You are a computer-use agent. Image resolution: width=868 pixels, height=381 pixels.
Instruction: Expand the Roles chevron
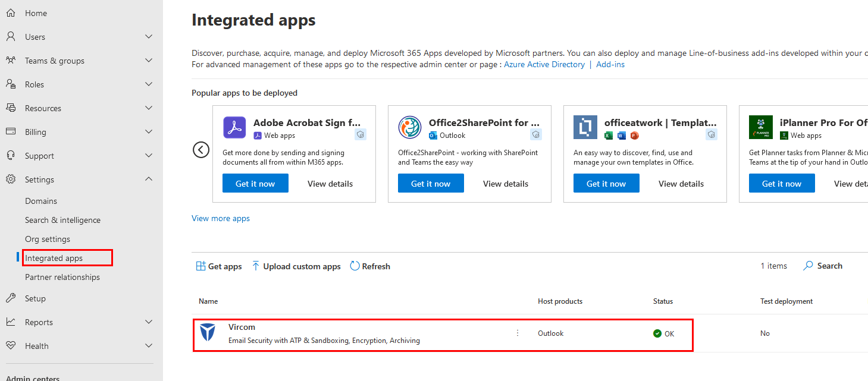click(149, 84)
